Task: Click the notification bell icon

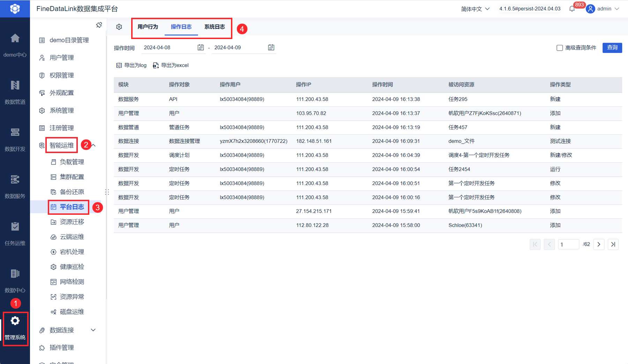Action: (572, 9)
